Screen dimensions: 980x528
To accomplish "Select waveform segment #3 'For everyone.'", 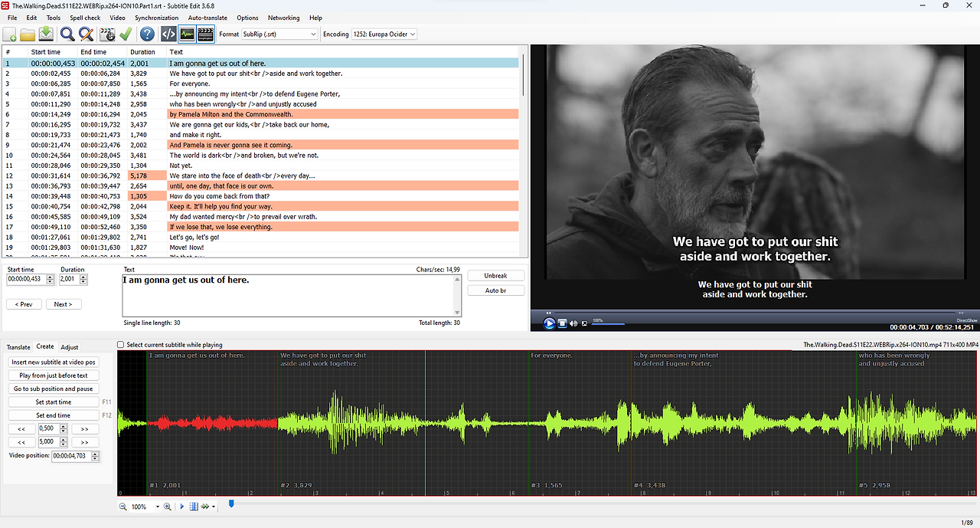I will pos(580,421).
